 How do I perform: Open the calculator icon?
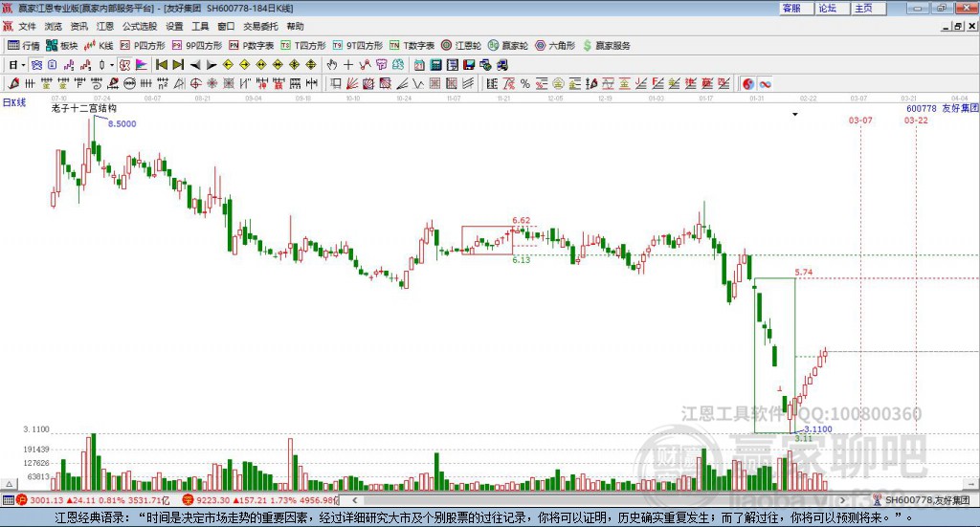[435, 65]
